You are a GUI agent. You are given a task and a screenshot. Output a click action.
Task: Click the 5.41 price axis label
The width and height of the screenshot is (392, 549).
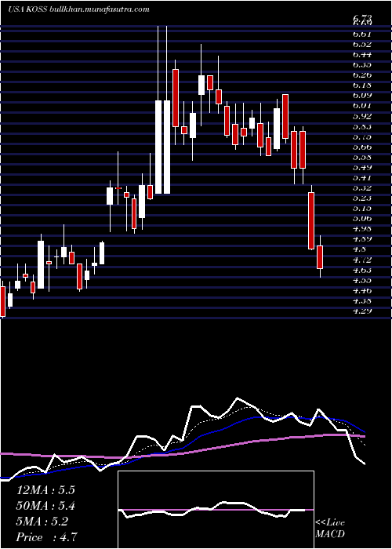coord(362,177)
